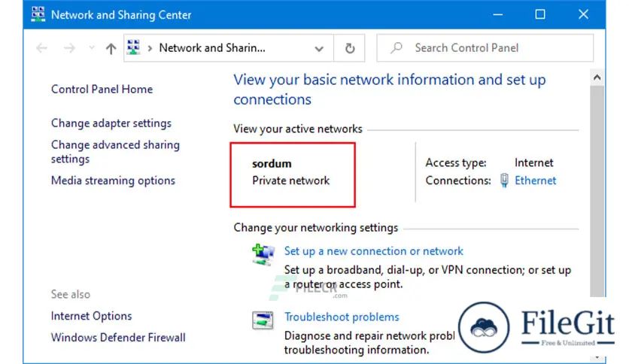Image resolution: width=629 pixels, height=364 pixels.
Task: Click the Forward navigation arrow
Action: pyautogui.click(x=69, y=48)
